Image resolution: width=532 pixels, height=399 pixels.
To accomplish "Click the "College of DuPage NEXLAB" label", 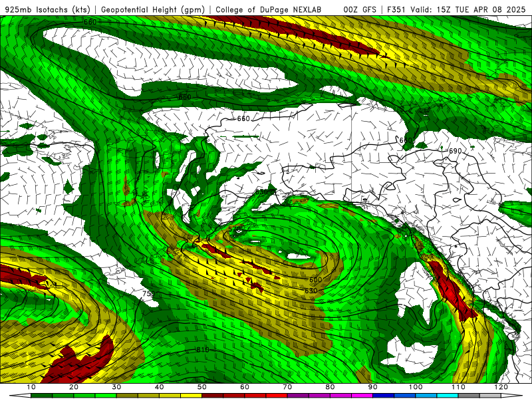I will pyautogui.click(x=269, y=9).
